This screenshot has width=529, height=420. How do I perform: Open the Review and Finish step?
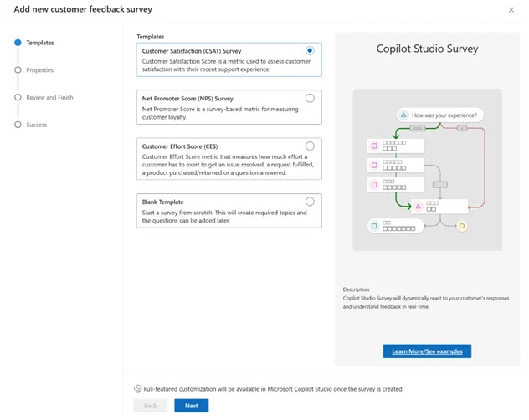(49, 98)
